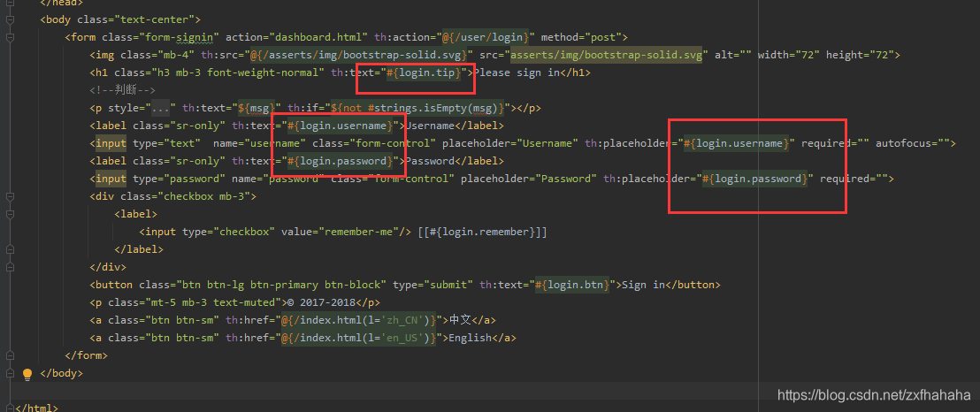The image size is (980, 412).
Task: Click fold marker beside closing body tag
Action: tap(10, 373)
